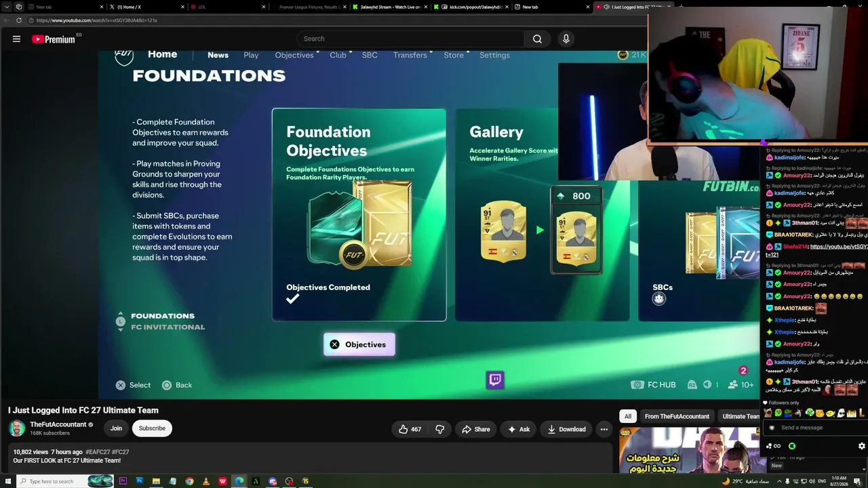Open the recommended video thumbnail
This screenshot has width=868, height=488.
689,451
